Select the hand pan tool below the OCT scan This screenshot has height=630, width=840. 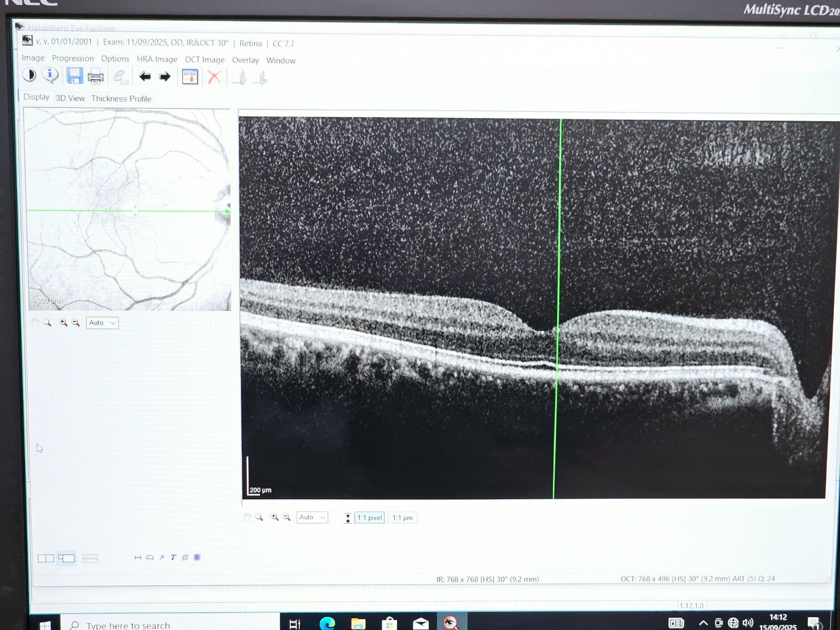247,517
